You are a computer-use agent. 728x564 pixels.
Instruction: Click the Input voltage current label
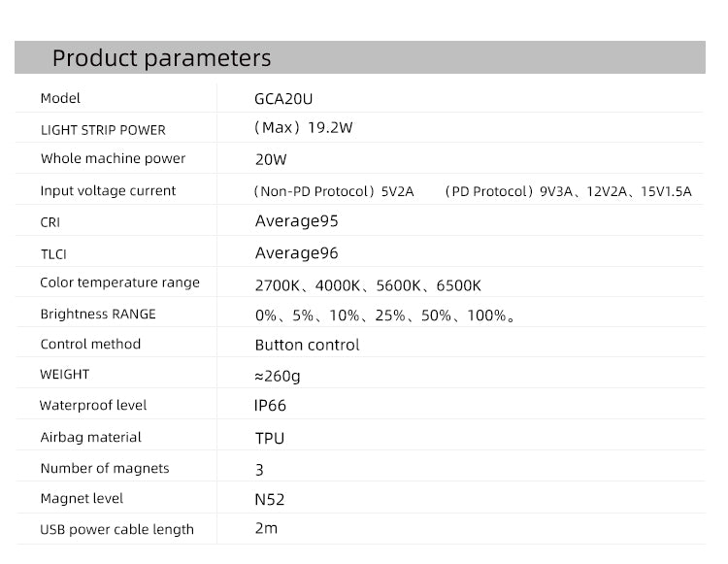click(108, 190)
